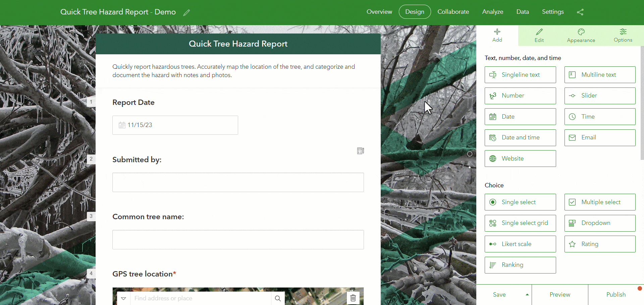644x305 pixels.
Task: Add a Rating question type
Action: (x=600, y=244)
